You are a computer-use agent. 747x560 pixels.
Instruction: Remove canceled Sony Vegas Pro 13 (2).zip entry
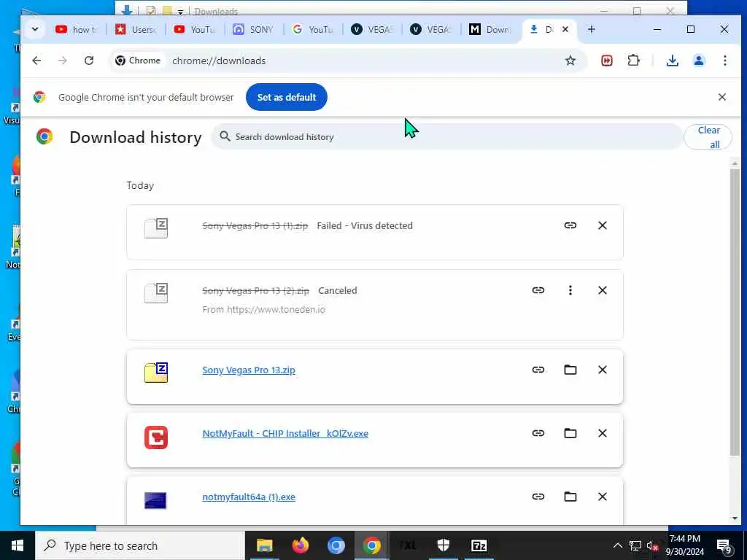602,290
